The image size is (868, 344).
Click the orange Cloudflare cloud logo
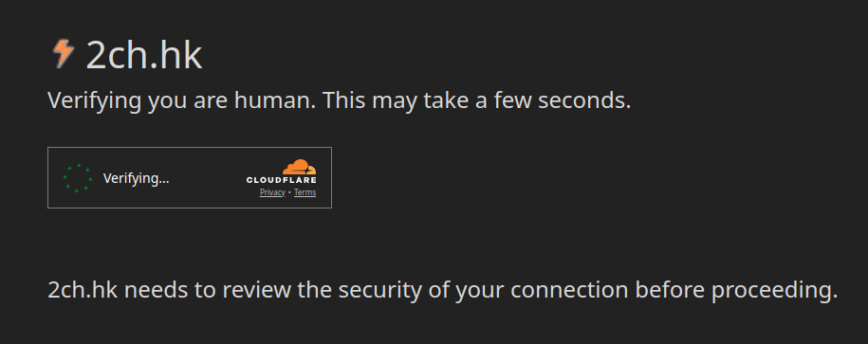coord(299,167)
